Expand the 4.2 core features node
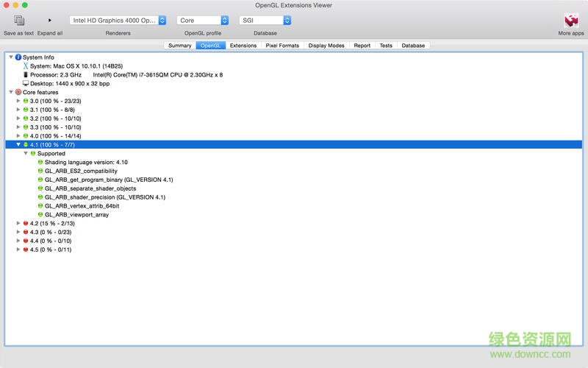The image size is (588, 368). click(x=18, y=223)
